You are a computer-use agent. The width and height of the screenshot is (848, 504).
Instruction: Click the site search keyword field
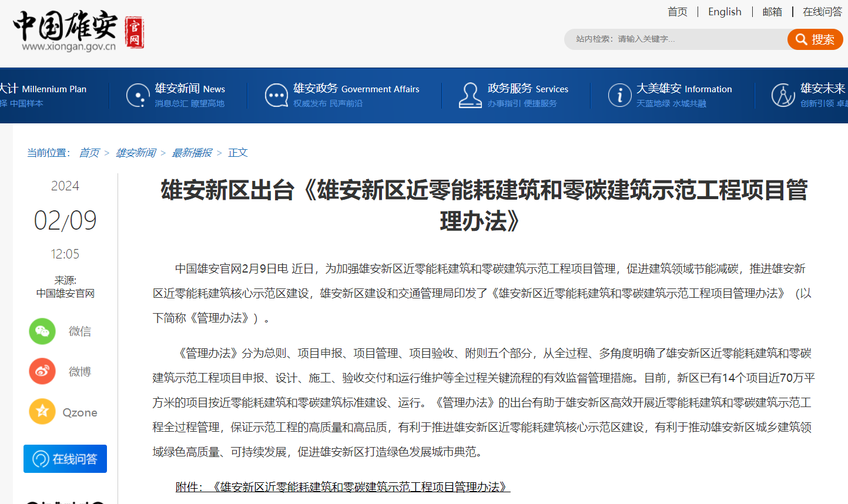[x=676, y=39]
